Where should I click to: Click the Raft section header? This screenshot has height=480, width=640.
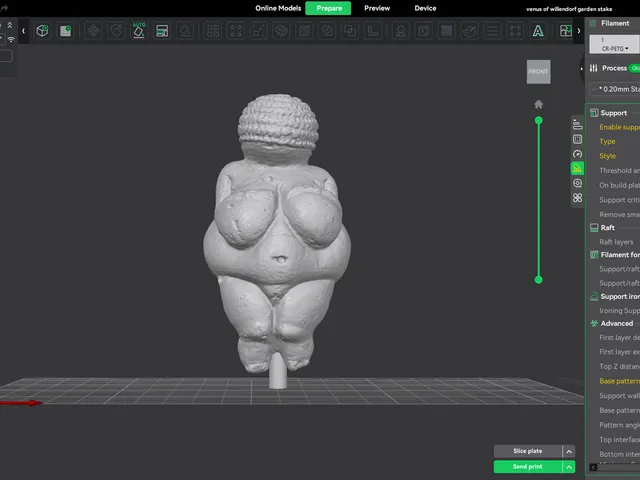click(x=607, y=228)
